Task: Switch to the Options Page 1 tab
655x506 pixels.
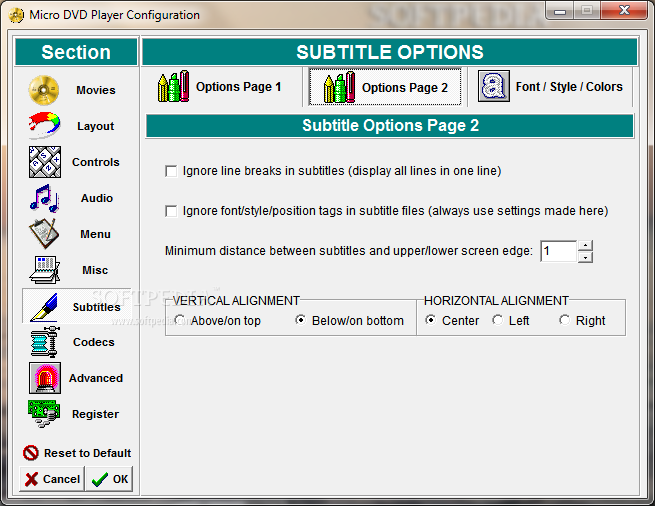Action: tap(220, 86)
